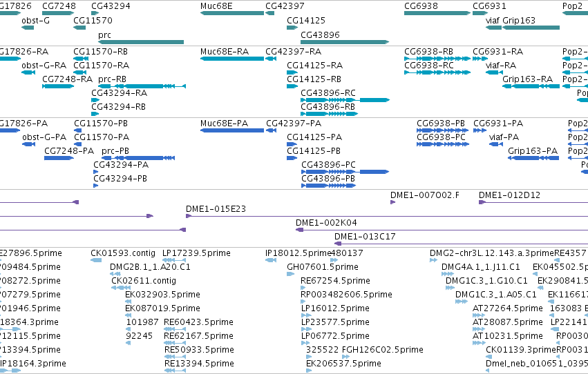Viewport: 588px width, 374px height.
Task: Select the CG7248-RA transcript label
Action: [68, 79]
